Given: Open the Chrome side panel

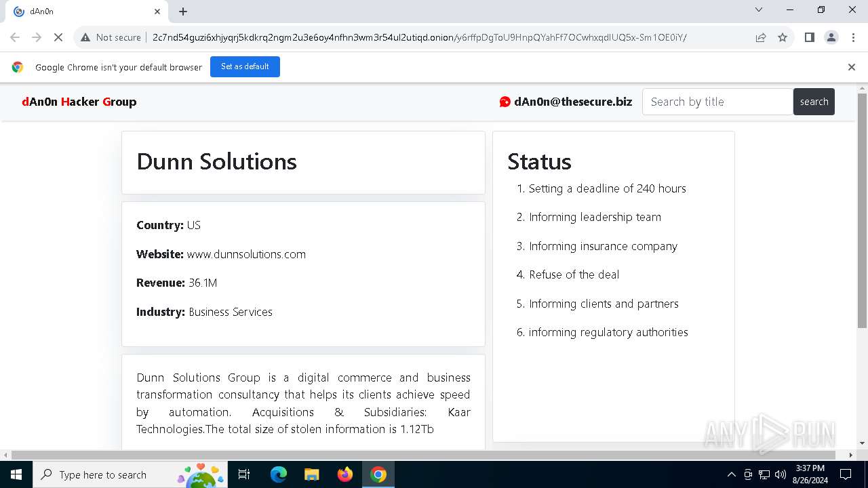Looking at the screenshot, I should [809, 37].
